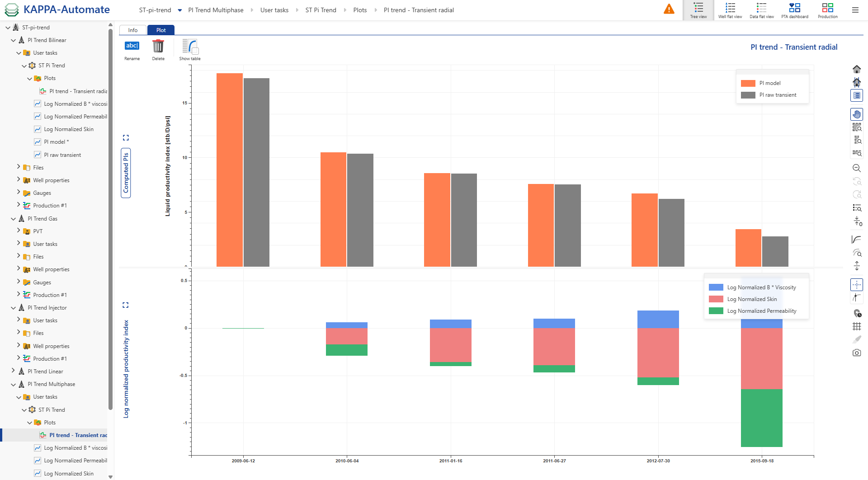Collapse the PI Trend Gas node
868x480 pixels.
[13, 219]
